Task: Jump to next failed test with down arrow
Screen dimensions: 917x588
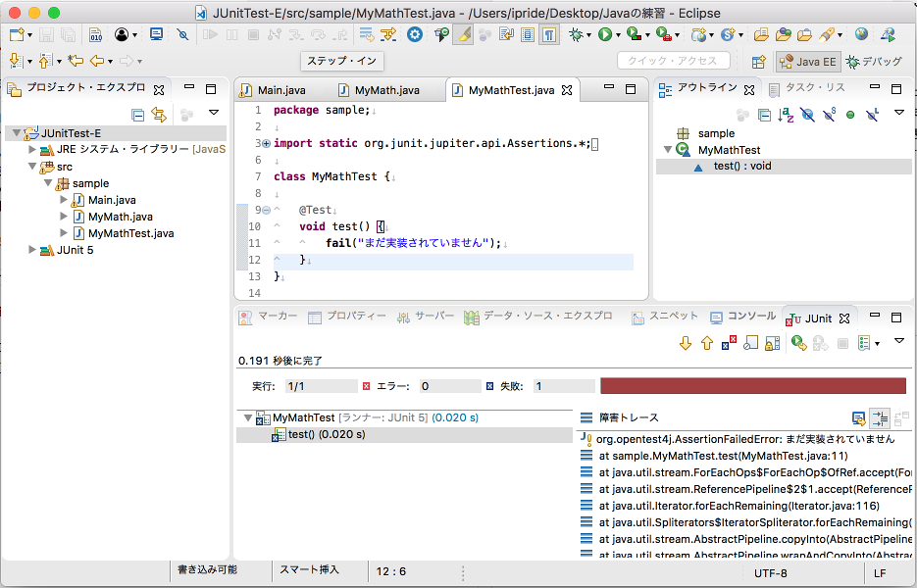Action: (686, 340)
